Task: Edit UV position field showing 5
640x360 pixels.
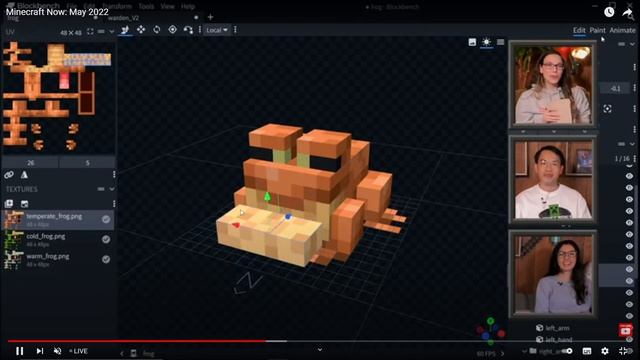Action: click(x=87, y=162)
